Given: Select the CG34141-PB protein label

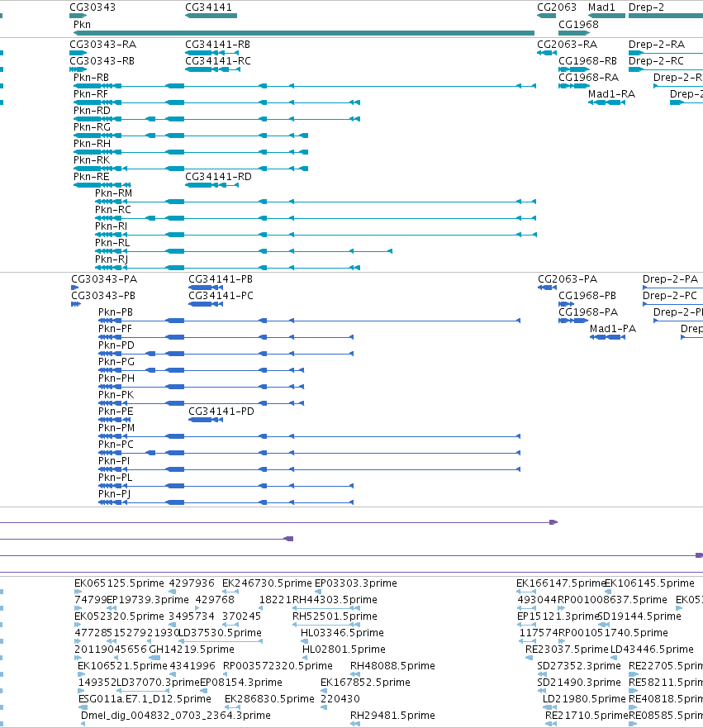Looking at the screenshot, I should point(221,279).
